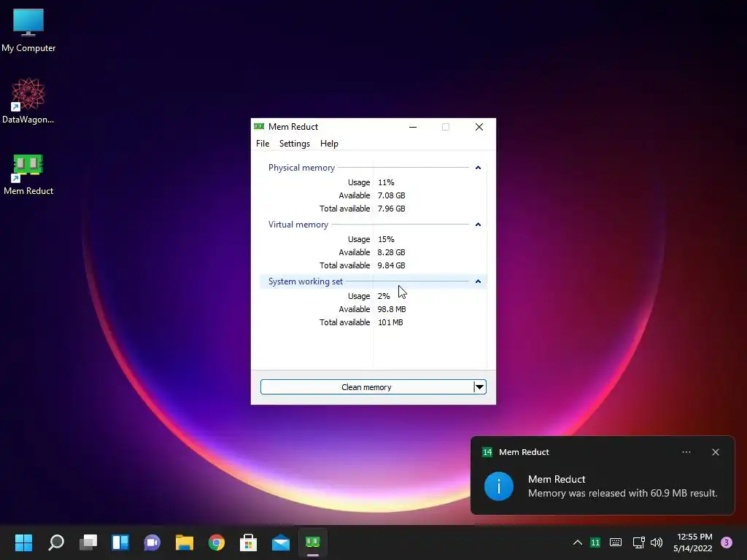Click the Mem Reduct taskbar button
Viewport: 747px width, 560px height.
tap(312, 542)
